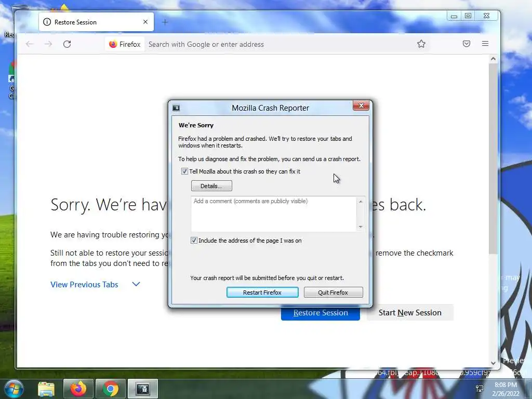Click the taskbar clock showing 8:08 PM
The height and width of the screenshot is (399, 532).
(x=506, y=389)
